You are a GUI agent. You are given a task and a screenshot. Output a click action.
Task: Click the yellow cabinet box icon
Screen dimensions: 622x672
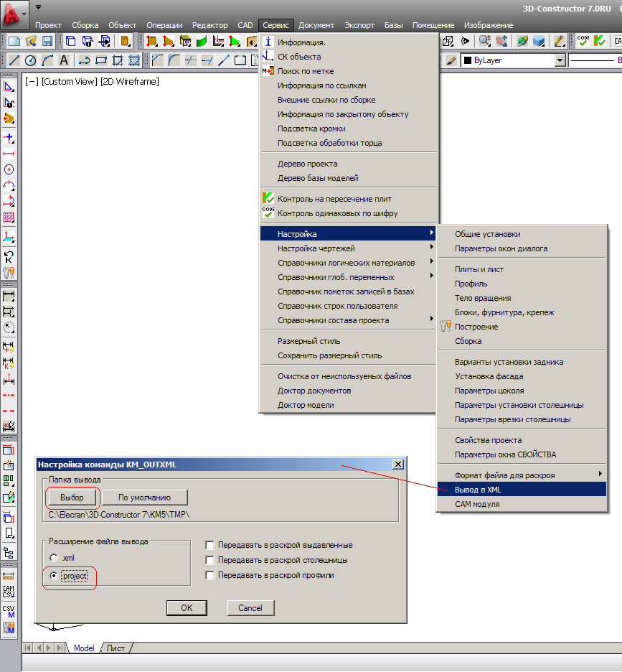pyautogui.click(x=185, y=41)
